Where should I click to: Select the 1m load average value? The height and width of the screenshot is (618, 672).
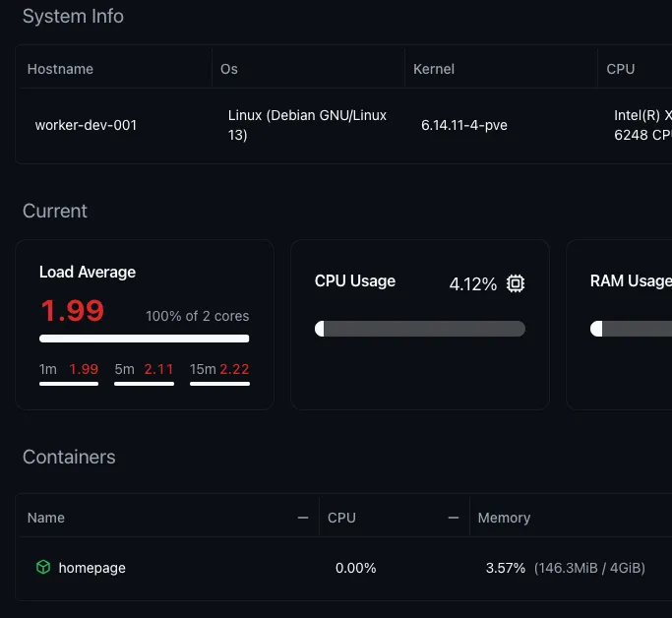(x=84, y=369)
